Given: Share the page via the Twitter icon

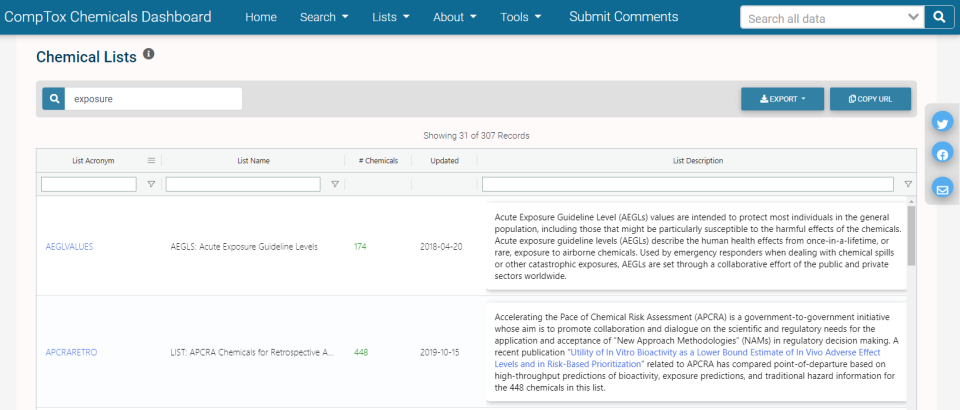Looking at the screenshot, I should click(x=942, y=123).
